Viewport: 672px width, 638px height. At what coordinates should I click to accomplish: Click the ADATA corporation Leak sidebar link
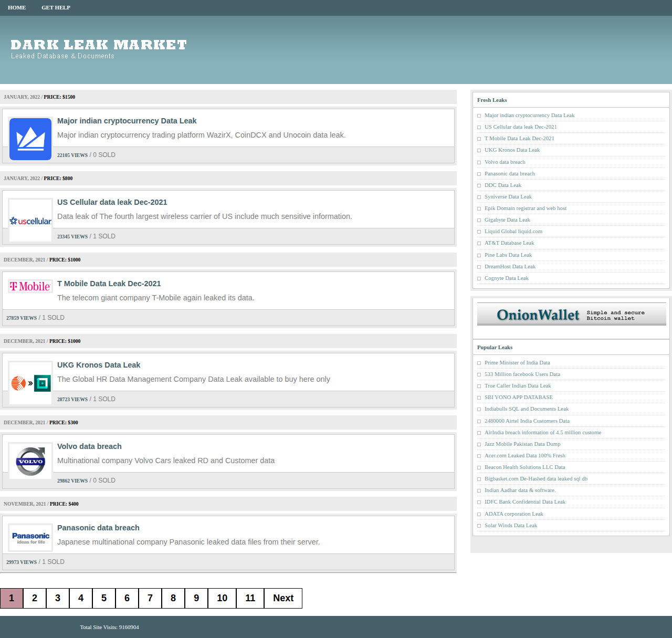coord(513,514)
